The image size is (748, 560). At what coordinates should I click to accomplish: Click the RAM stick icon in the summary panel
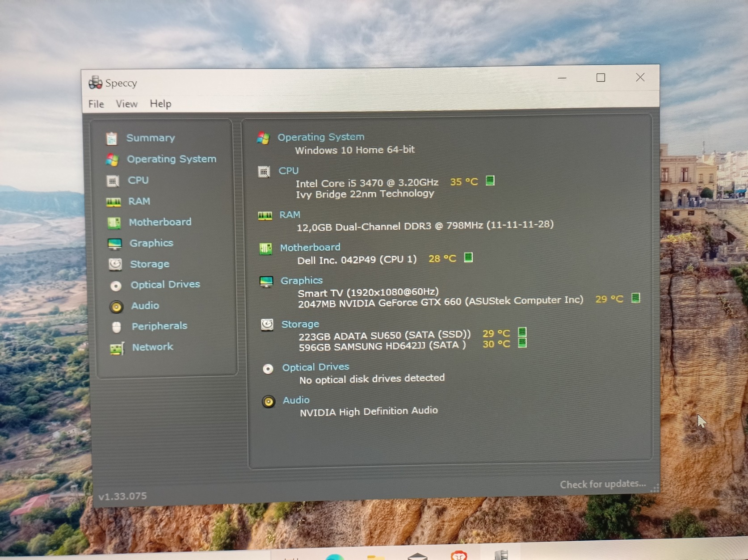pyautogui.click(x=265, y=216)
